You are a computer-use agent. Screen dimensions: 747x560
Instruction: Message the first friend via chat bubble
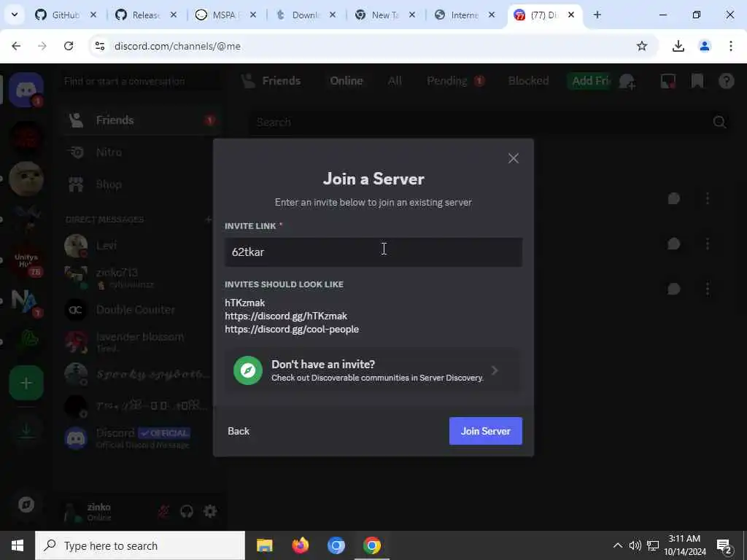[x=673, y=198]
